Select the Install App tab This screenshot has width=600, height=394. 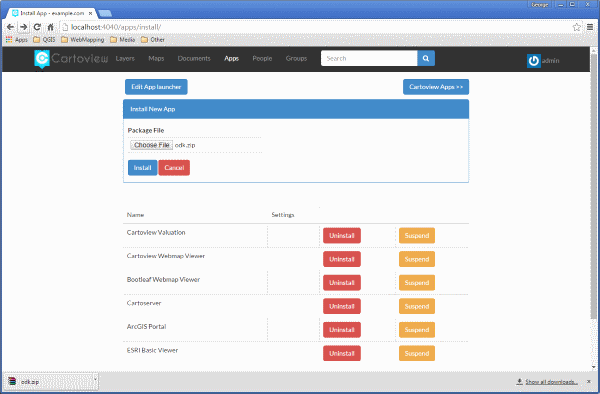[x=52, y=13]
